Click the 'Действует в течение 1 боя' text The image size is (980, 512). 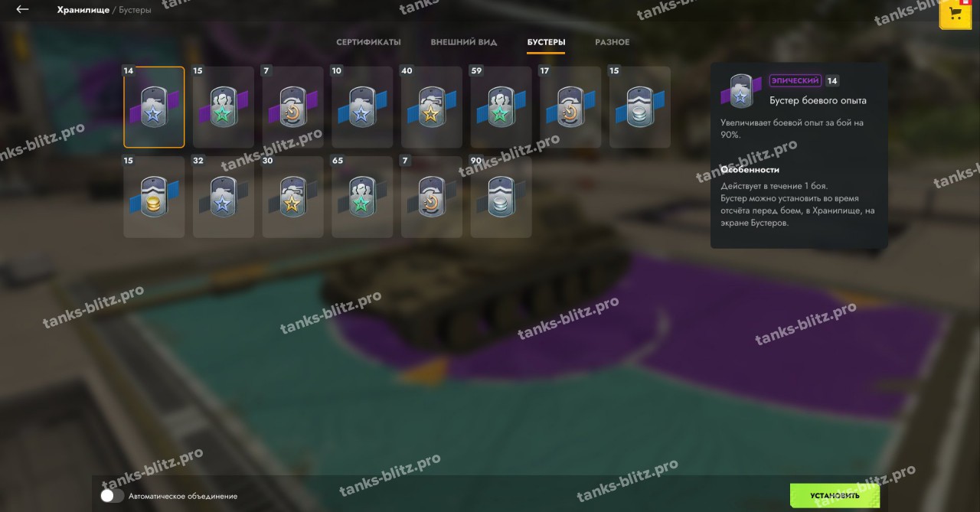coord(774,186)
